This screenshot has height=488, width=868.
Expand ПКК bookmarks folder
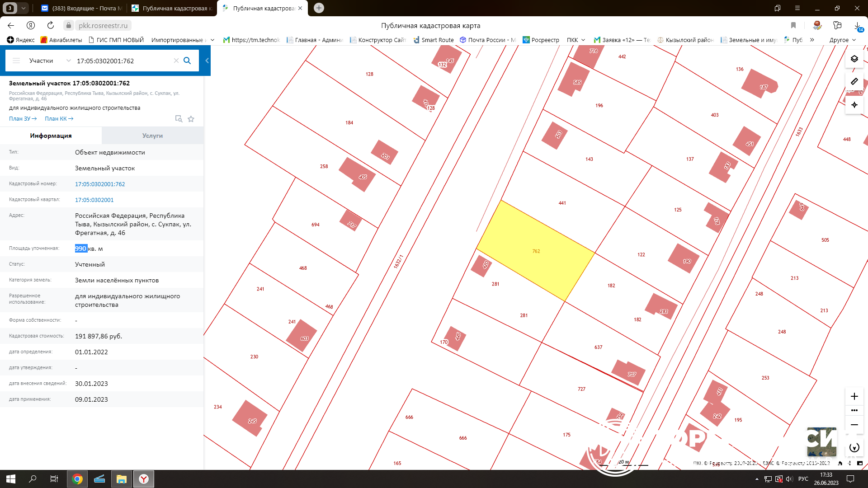576,40
